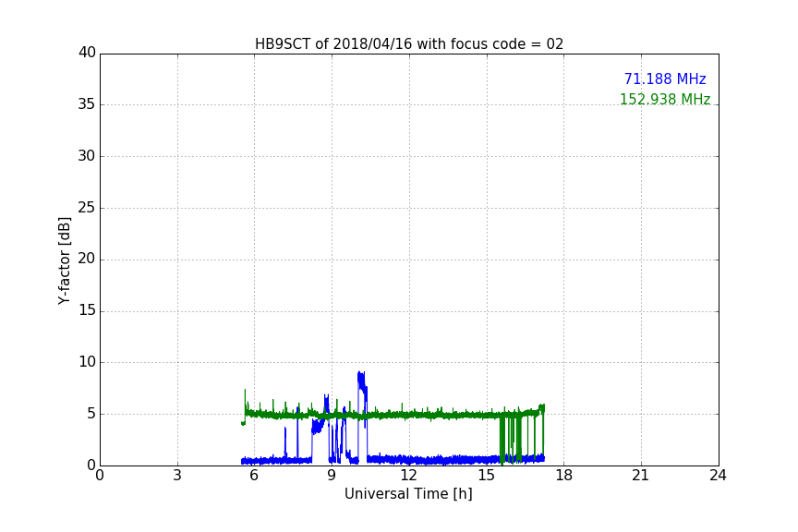Click the "Y-factor [dB]" axis label
This screenshot has width=798, height=532.
pos(64,260)
